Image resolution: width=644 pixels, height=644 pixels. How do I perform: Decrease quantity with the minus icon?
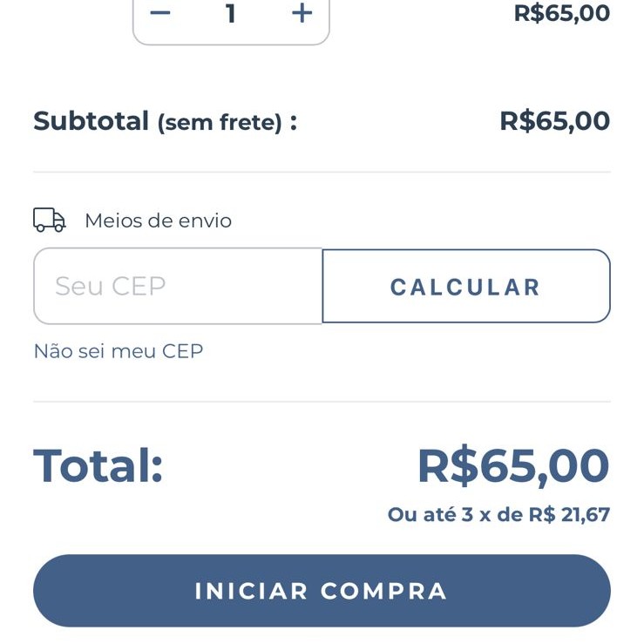[160, 13]
